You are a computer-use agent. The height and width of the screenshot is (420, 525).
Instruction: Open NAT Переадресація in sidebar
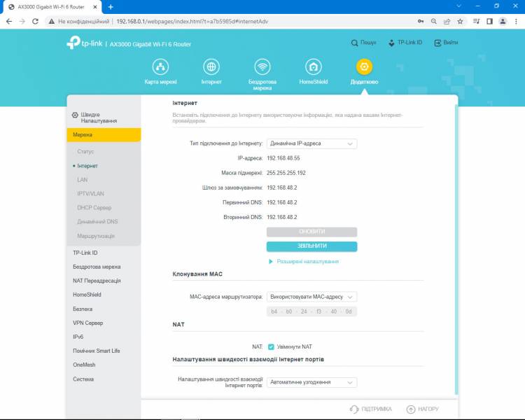point(97,281)
